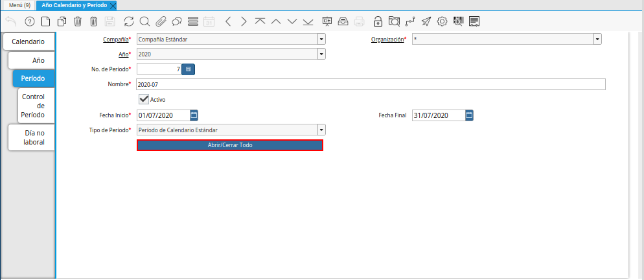Open the Día no laboral side tab
Viewport: 644px width, 280px height.
point(32,138)
